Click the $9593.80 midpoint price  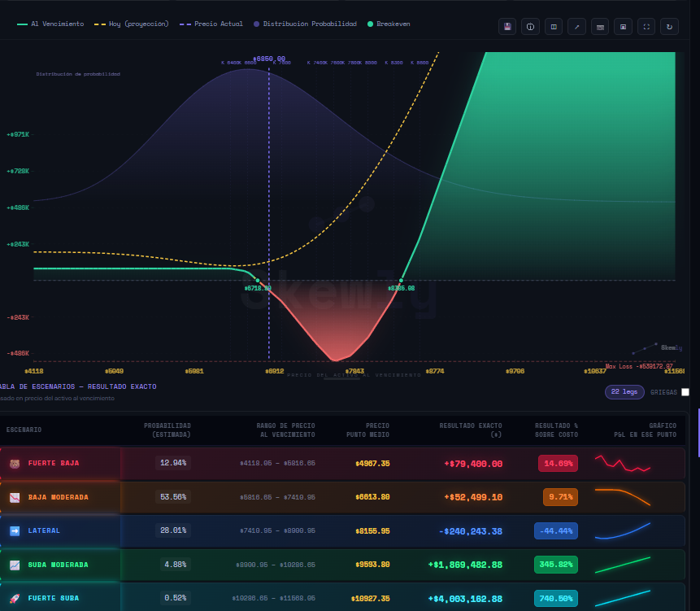tap(372, 565)
